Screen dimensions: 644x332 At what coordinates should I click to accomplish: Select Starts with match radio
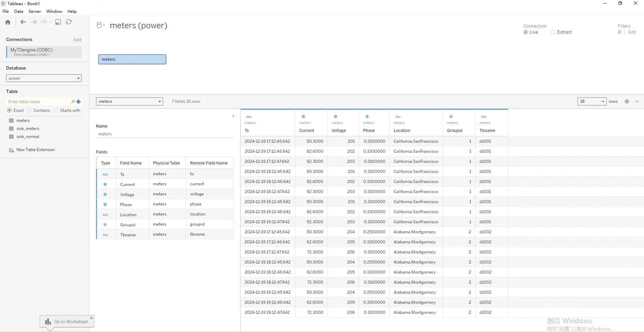click(x=56, y=110)
